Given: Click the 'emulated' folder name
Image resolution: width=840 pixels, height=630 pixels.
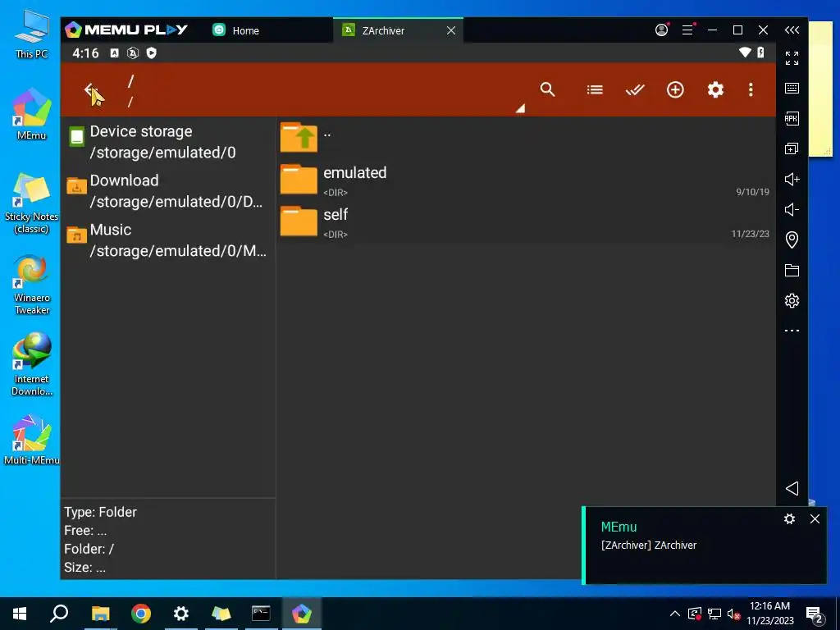Looking at the screenshot, I should click(x=354, y=172).
